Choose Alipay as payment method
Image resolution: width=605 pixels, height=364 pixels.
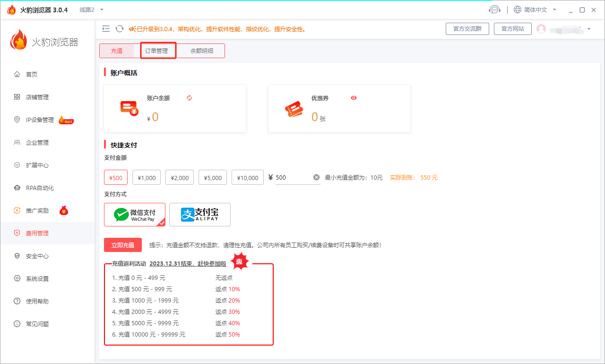tap(200, 215)
